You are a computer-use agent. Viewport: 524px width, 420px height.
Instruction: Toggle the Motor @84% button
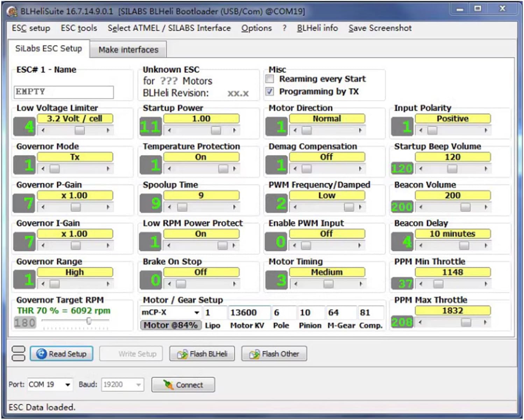click(x=171, y=325)
